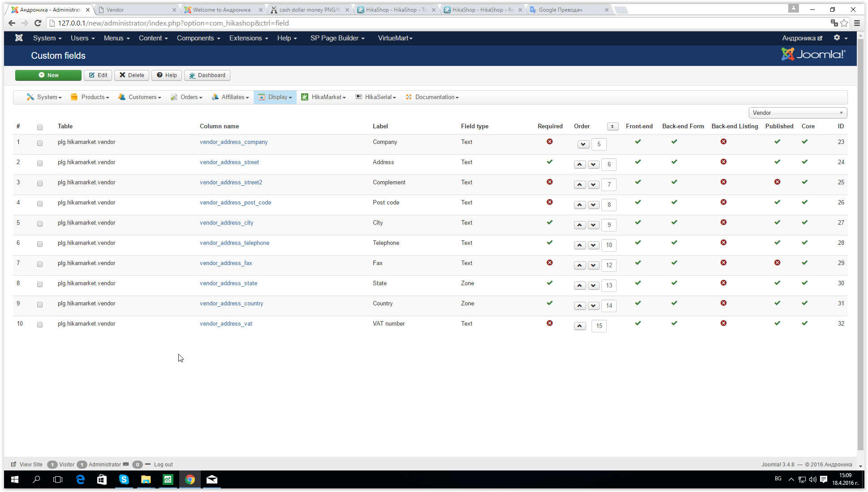This screenshot has height=492, width=868.
Task: Open the Extensions menu
Action: [248, 38]
